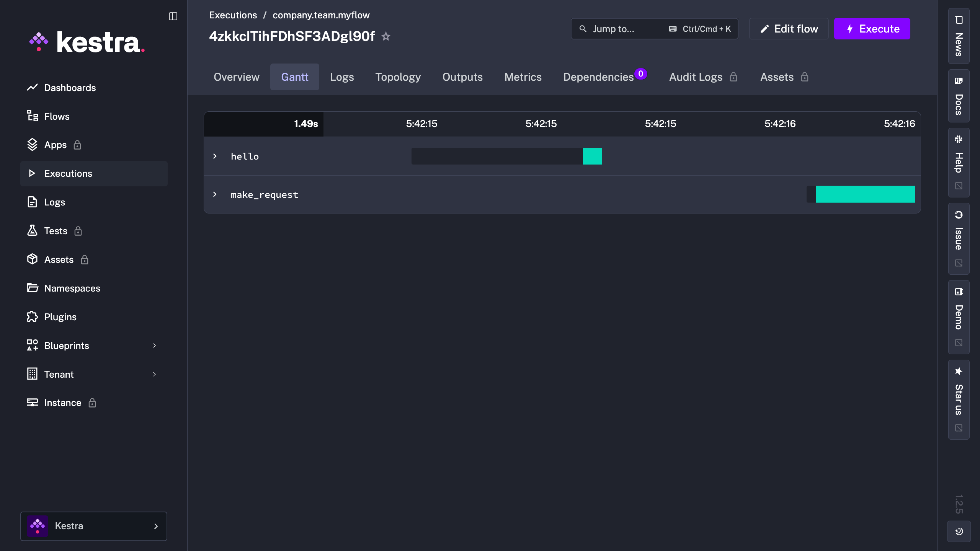The image size is (980, 551).
Task: Expand the make_request task row
Action: click(x=215, y=194)
